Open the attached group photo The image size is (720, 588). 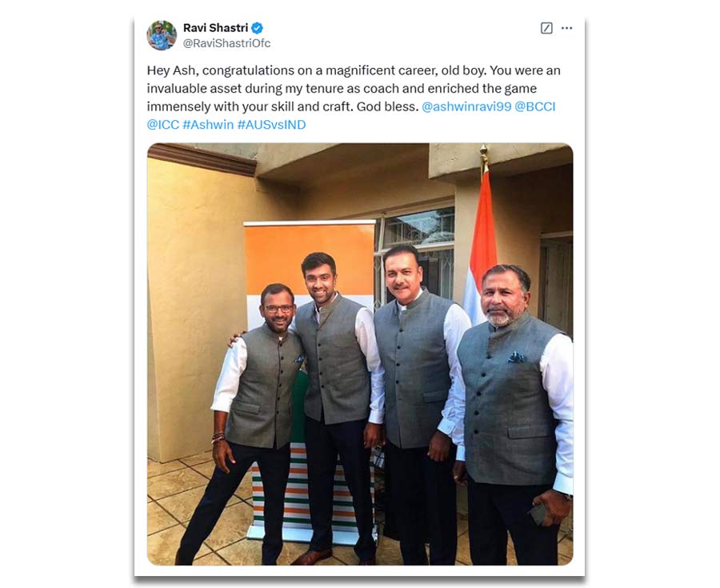[x=360, y=354]
